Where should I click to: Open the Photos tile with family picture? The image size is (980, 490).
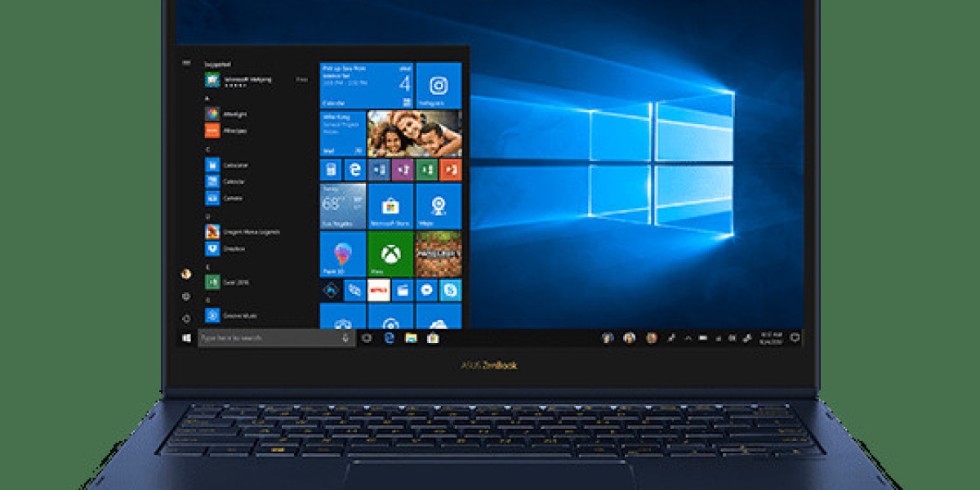(x=414, y=134)
